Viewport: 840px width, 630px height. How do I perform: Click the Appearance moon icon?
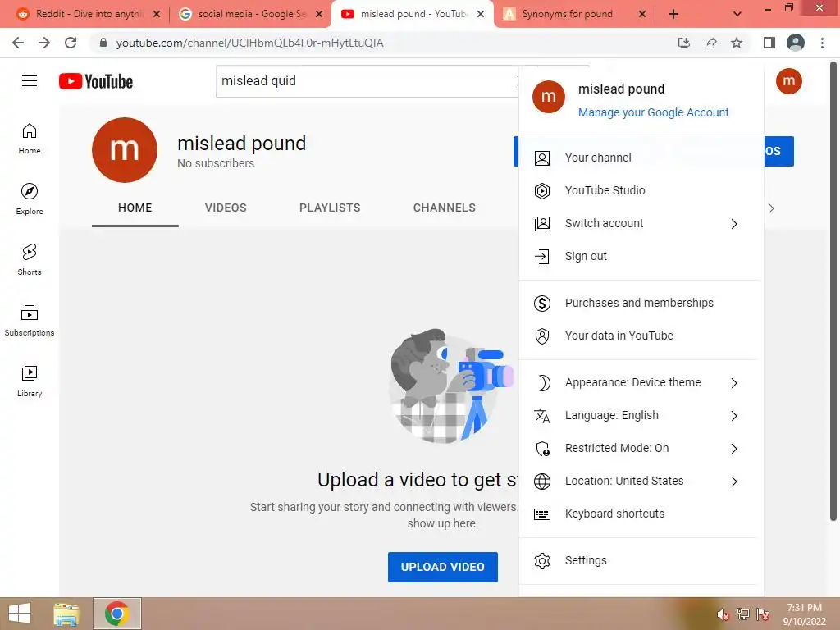coord(543,382)
